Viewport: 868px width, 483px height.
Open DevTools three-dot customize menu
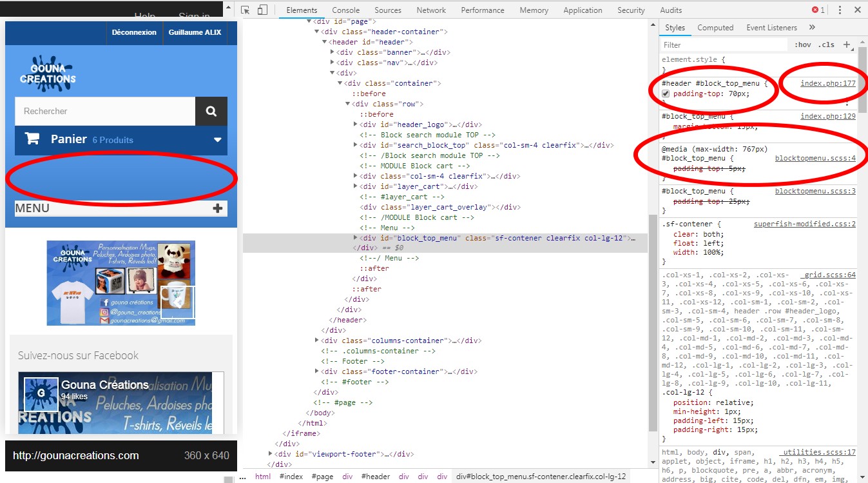click(840, 10)
